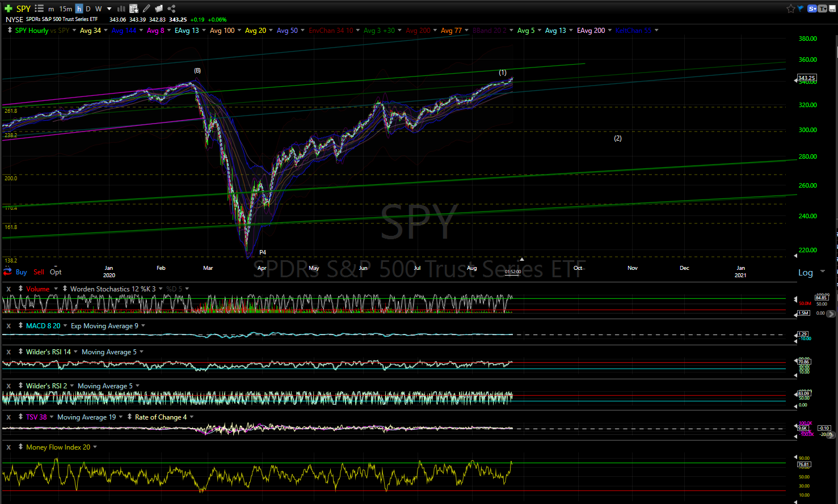
Task: Open Moving Average 19 settings
Action: (x=86, y=417)
